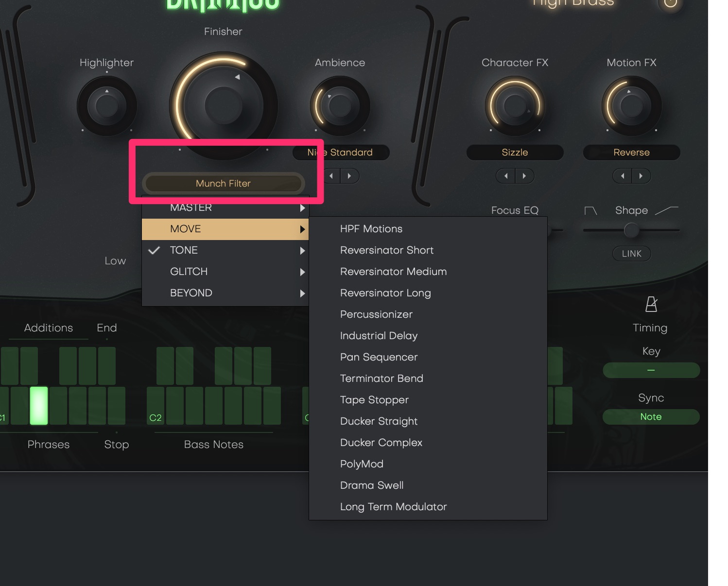Image resolution: width=728 pixels, height=586 pixels.
Task: Click the Finisher knob
Action: click(223, 105)
